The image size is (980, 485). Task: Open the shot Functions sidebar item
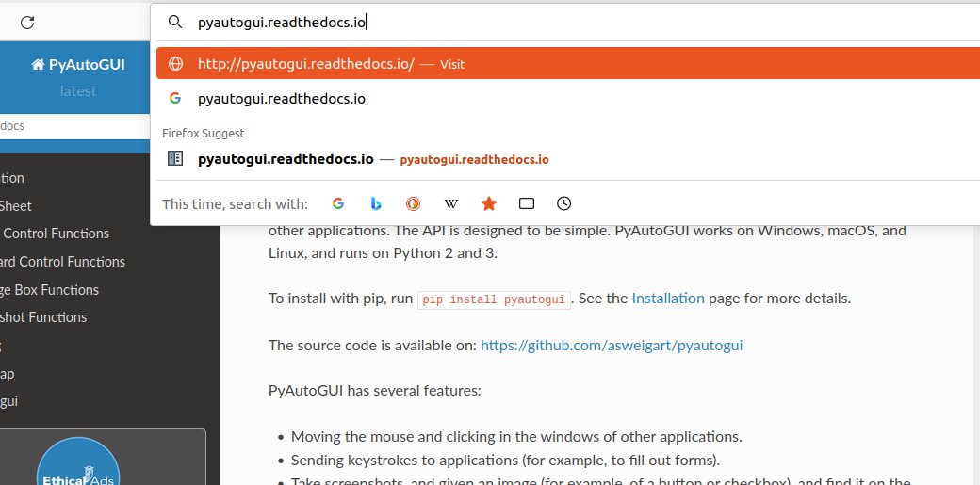click(x=43, y=317)
